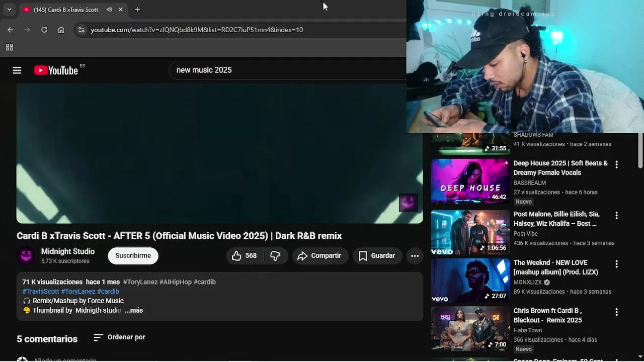This screenshot has width=644, height=362.
Task: Open more actions ellipsis under the video
Action: [415, 256]
